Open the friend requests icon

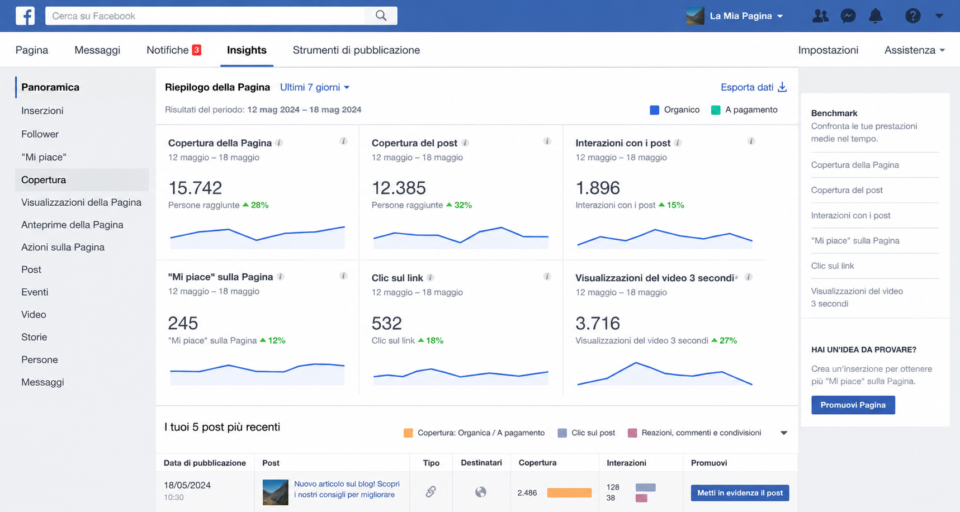(x=820, y=16)
